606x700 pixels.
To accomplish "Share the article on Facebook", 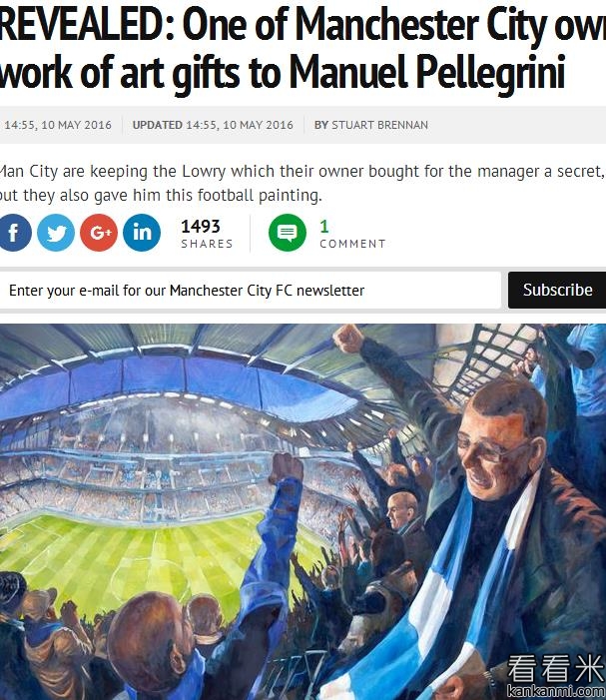I will point(13,233).
